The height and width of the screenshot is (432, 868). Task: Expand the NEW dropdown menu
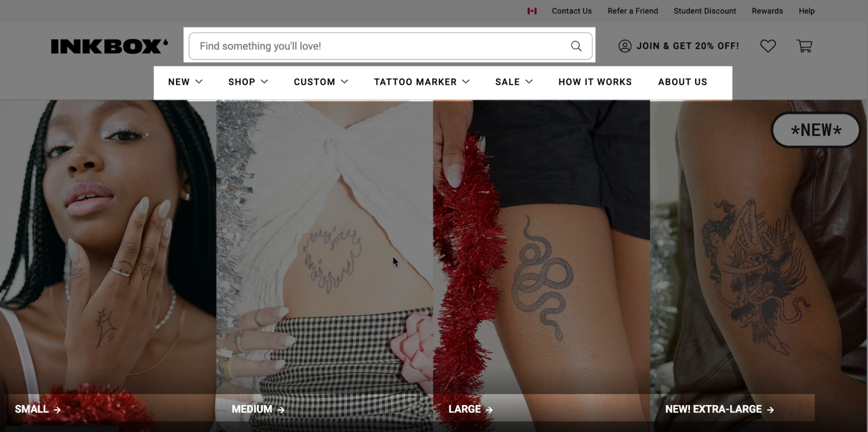[185, 82]
